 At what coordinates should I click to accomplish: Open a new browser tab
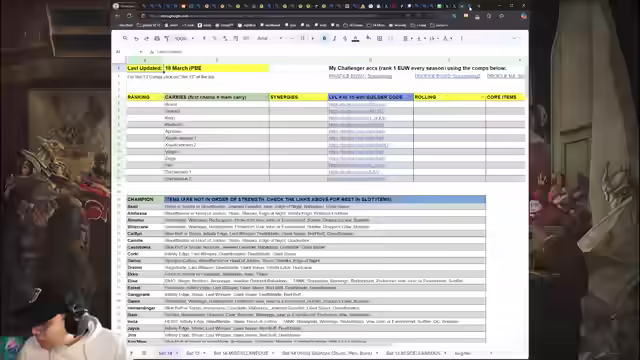point(478,6)
